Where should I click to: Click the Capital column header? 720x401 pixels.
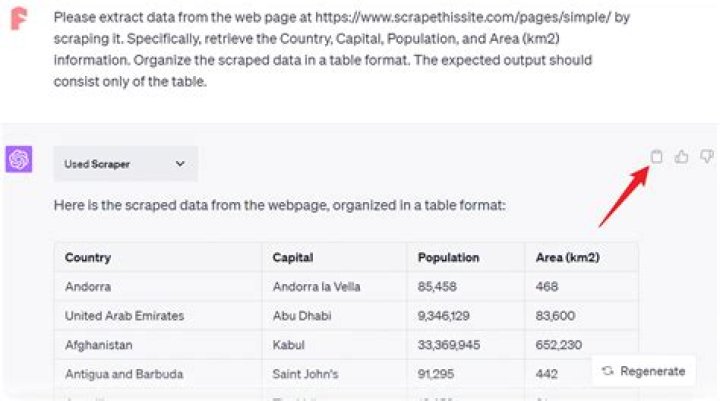(292, 257)
